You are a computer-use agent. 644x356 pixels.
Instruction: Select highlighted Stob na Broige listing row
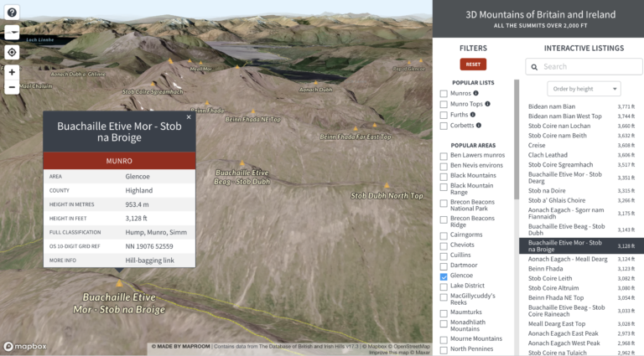pyautogui.click(x=581, y=246)
